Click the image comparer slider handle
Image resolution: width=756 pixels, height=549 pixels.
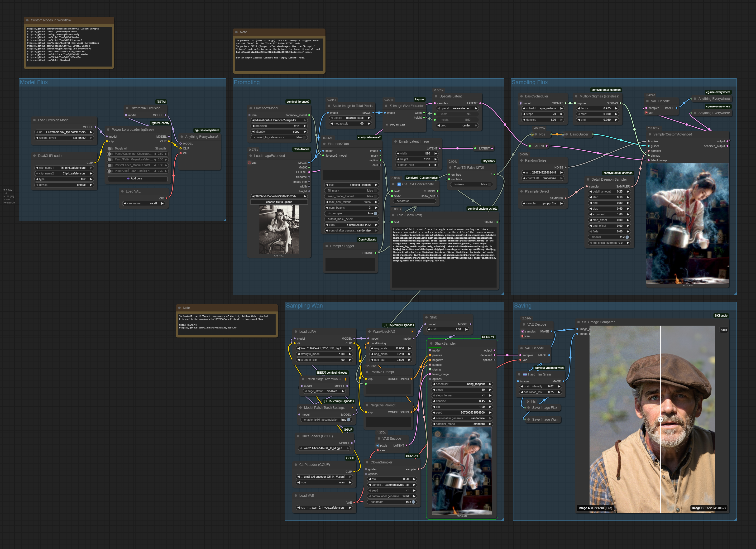point(660,419)
